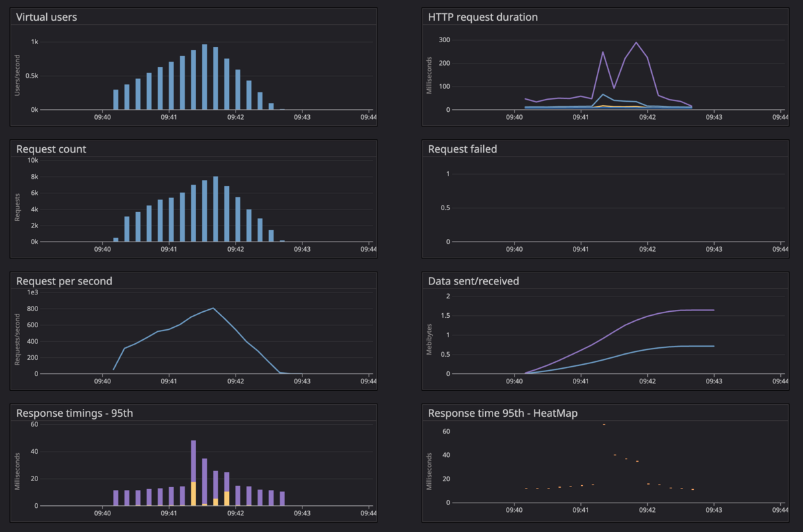This screenshot has width=803, height=532.
Task: Open the Request per second panel title
Action: [x=64, y=281]
